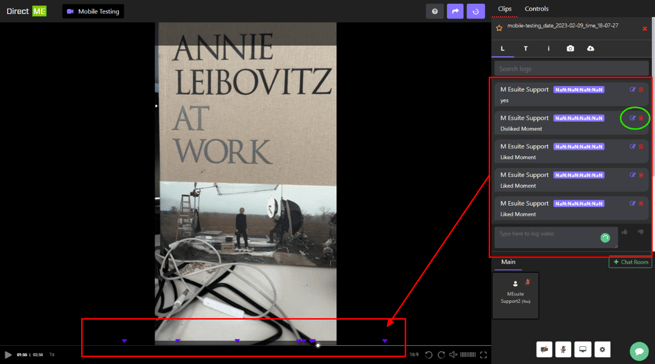Click the Direct ME logo
Viewport: 655px width, 364px height.
pos(26,11)
